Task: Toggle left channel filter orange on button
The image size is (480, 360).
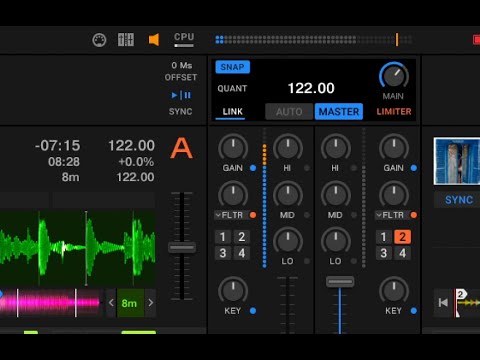Action: click(x=253, y=215)
